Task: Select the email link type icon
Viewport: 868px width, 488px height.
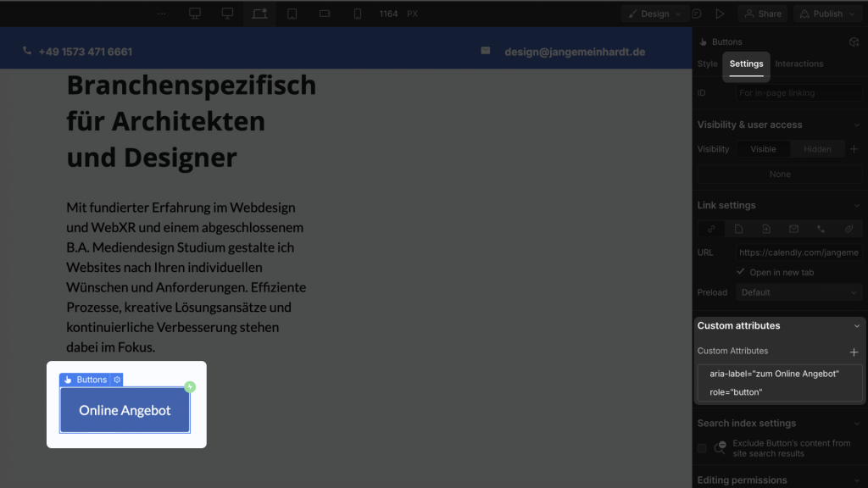Action: click(793, 229)
